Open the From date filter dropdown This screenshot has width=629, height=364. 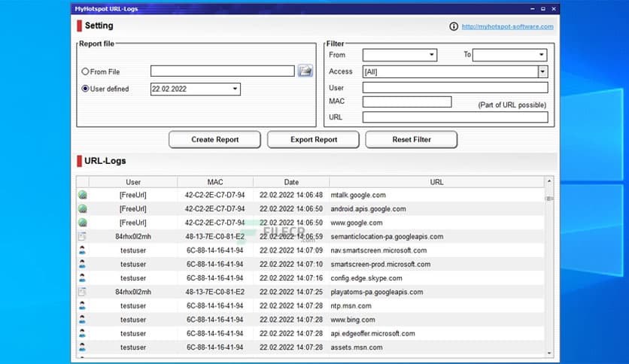[x=432, y=54]
